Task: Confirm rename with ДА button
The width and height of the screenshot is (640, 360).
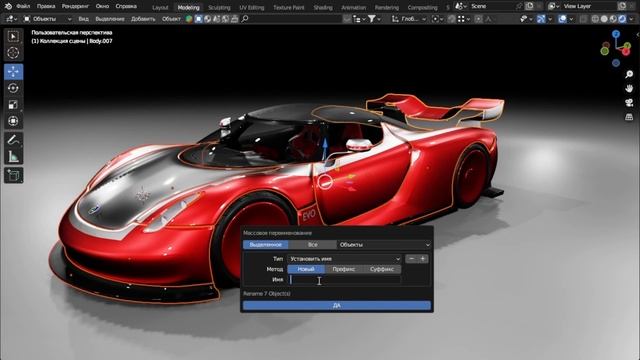Action: point(337,305)
